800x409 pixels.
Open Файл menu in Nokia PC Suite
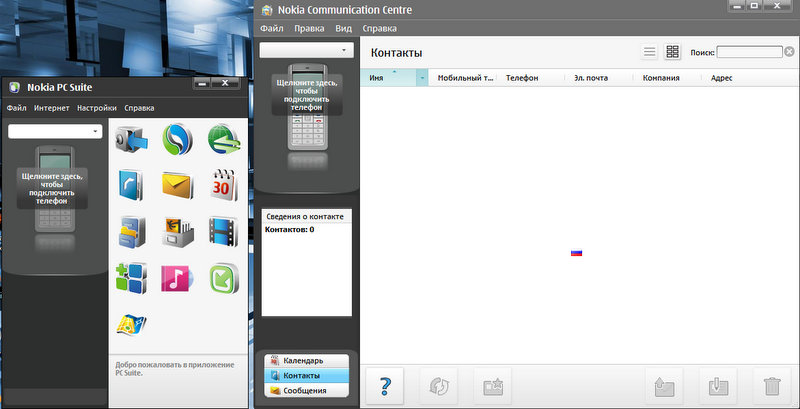[x=17, y=108]
